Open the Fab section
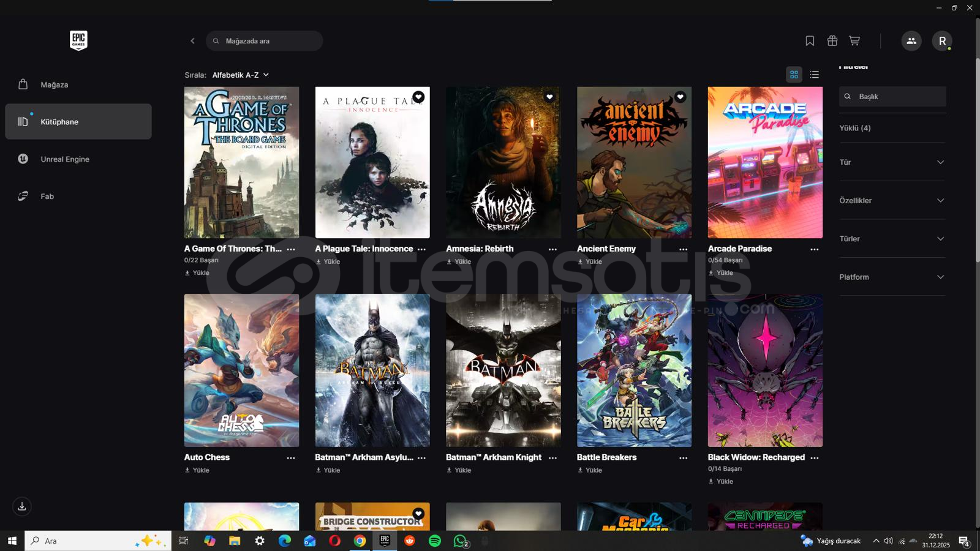This screenshot has height=551, width=980. point(78,196)
